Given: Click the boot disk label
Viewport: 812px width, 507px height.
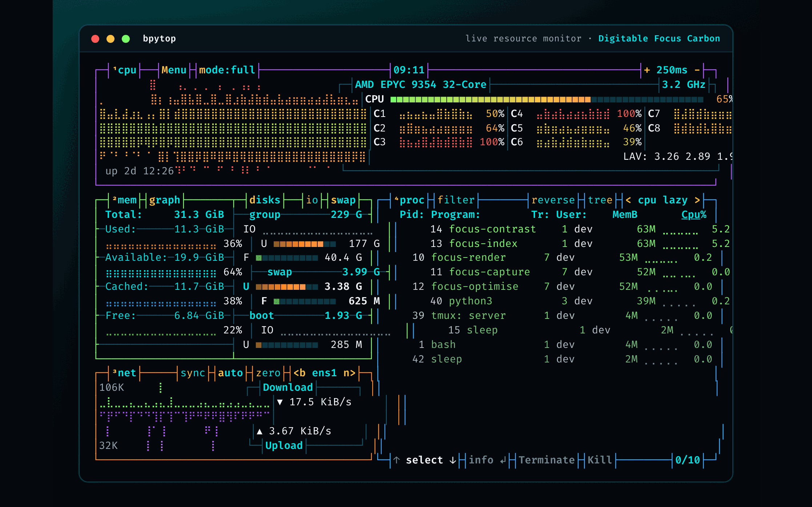Looking at the screenshot, I should point(261,315).
